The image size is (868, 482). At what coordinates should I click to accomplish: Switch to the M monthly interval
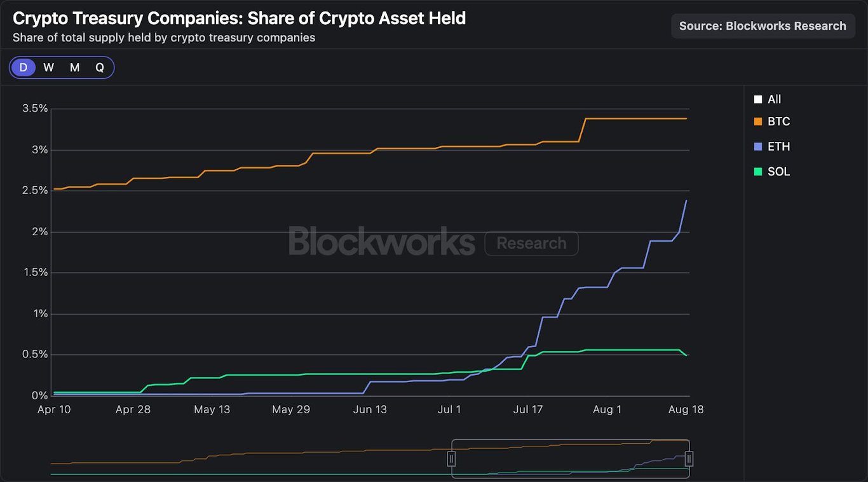coord(74,67)
